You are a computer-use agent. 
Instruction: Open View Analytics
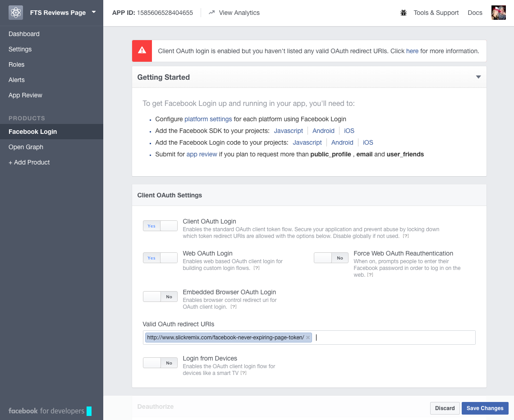239,13
